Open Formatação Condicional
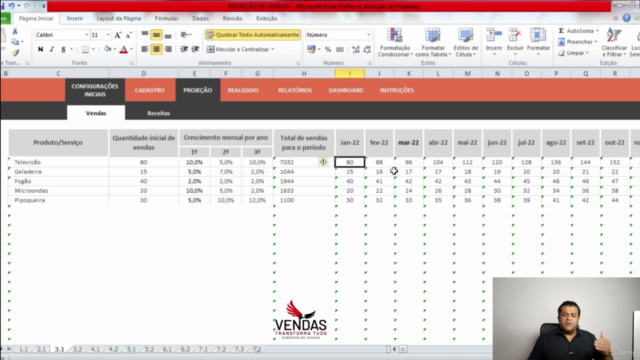The width and height of the screenshot is (640, 360). click(x=394, y=43)
